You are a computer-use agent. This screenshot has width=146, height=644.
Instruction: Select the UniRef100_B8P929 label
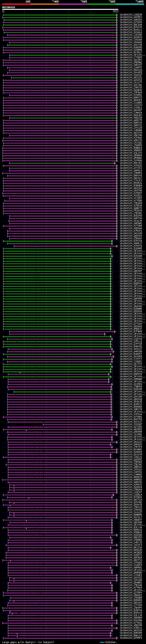click(x=131, y=374)
